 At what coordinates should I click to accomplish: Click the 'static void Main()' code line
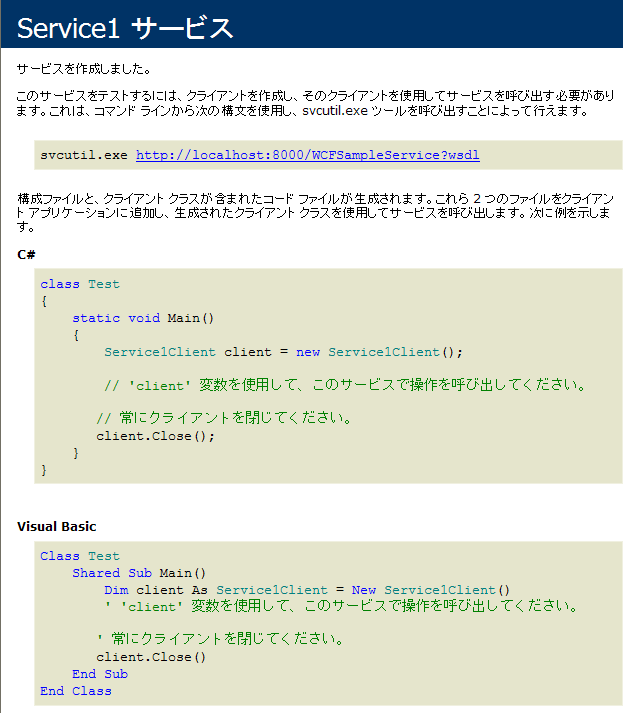pyautogui.click(x=143, y=318)
